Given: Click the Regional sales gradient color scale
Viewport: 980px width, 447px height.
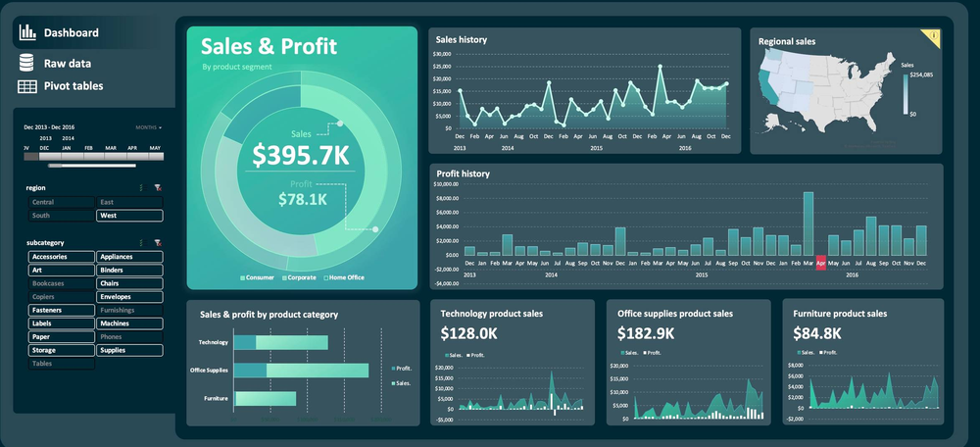Looking at the screenshot, I should tap(906, 94).
